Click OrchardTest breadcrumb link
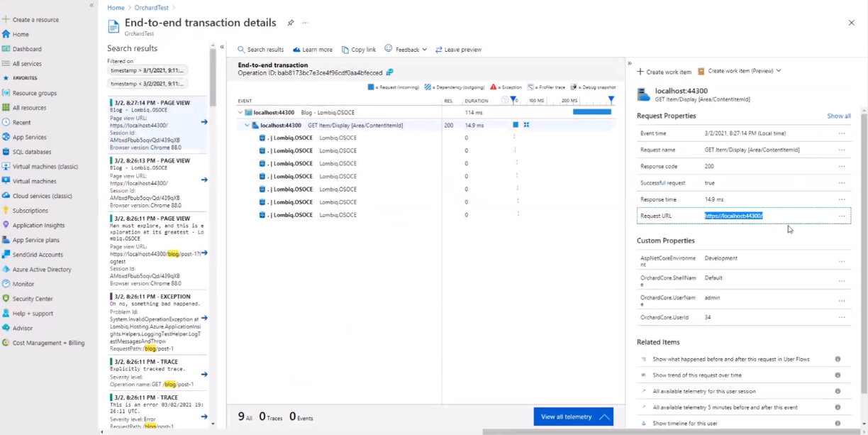 [x=151, y=7]
